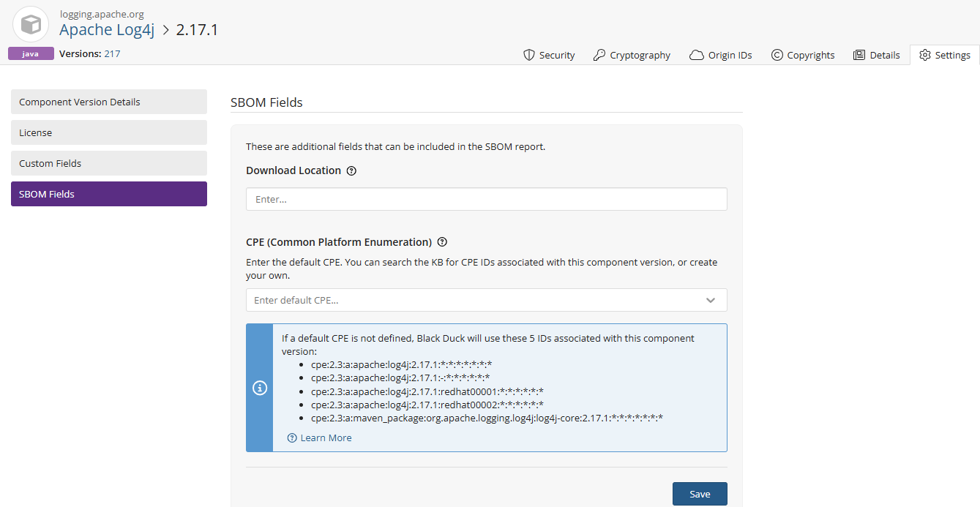Click the Origin IDs cloud icon
Screen dimensions: 980x507
pos(697,54)
